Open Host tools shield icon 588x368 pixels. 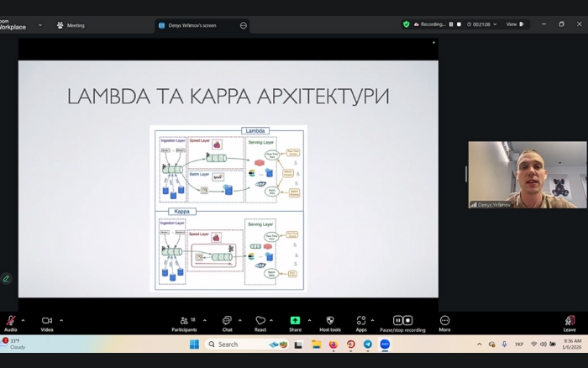(x=330, y=321)
